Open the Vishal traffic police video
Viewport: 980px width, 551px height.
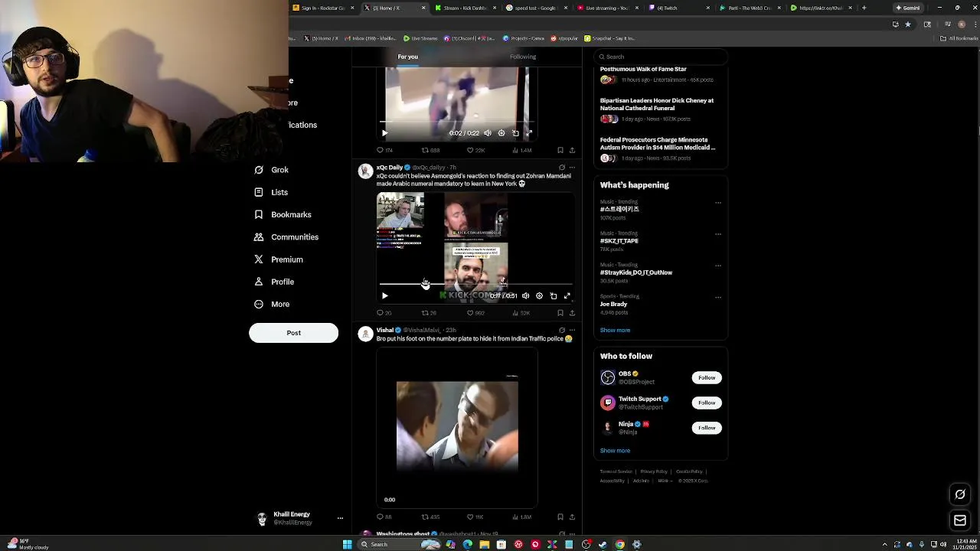pos(457,427)
